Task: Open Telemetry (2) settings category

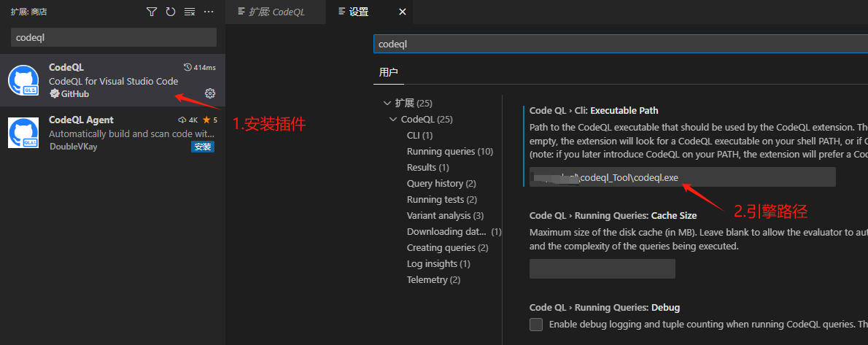Action: [433, 279]
